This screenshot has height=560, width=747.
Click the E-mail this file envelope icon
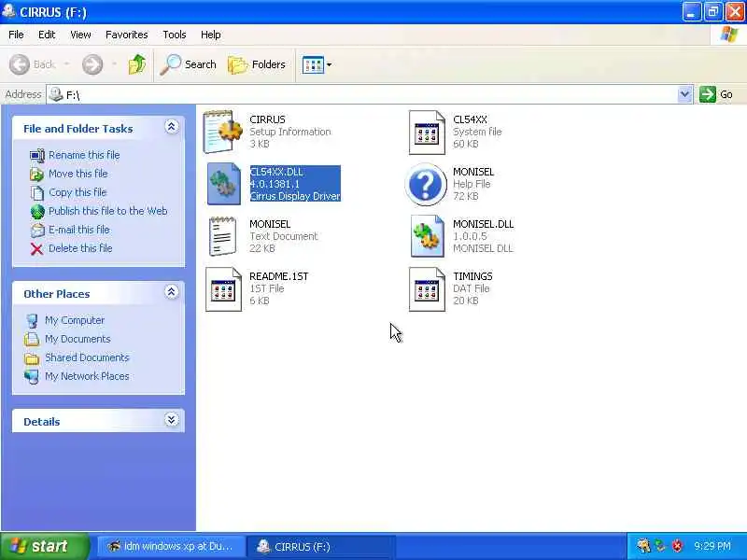(x=37, y=231)
